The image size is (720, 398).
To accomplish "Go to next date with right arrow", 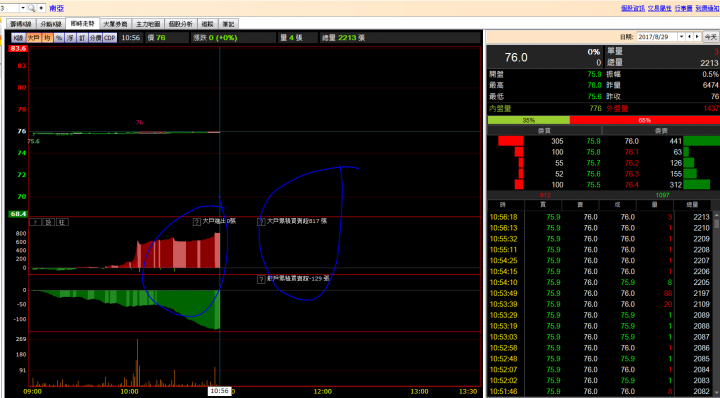I will [697, 37].
